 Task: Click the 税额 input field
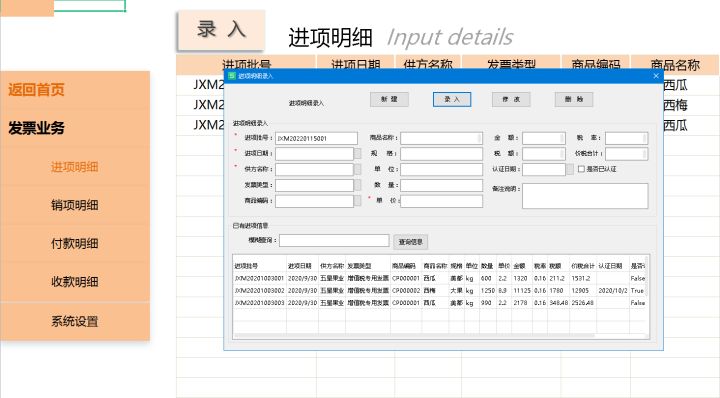(544, 153)
